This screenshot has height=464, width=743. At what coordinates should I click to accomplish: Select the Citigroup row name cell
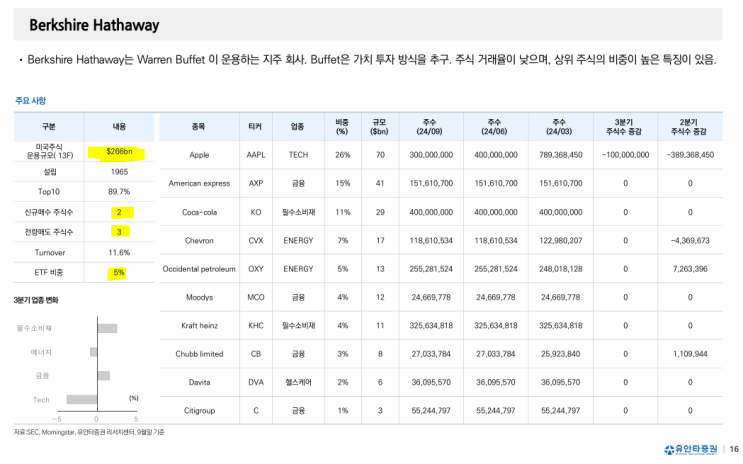click(x=197, y=411)
